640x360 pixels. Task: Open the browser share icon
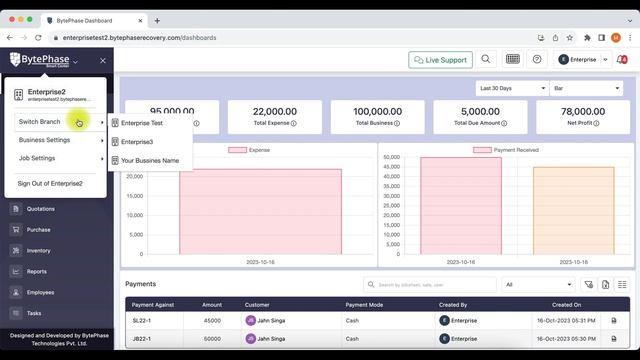pyautogui.click(x=555, y=38)
